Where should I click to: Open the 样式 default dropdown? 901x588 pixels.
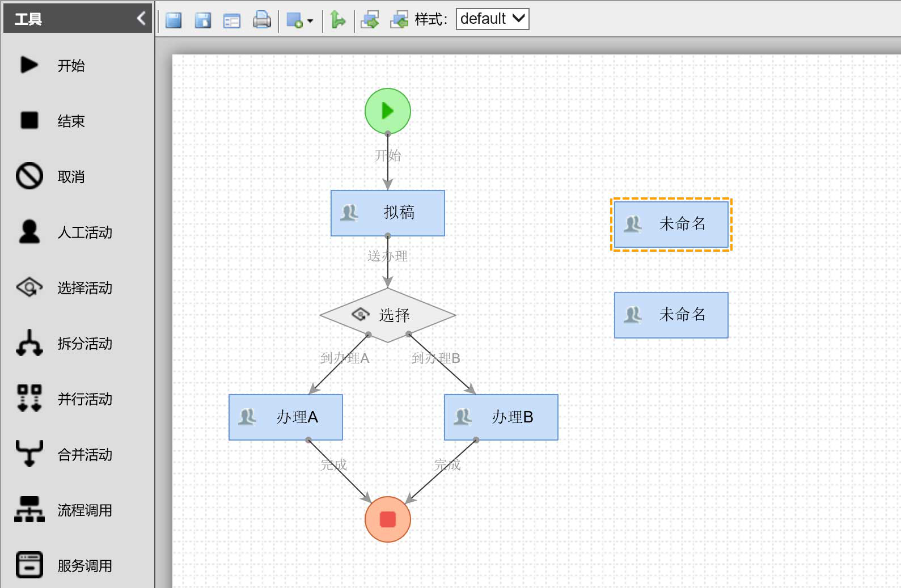pos(493,19)
